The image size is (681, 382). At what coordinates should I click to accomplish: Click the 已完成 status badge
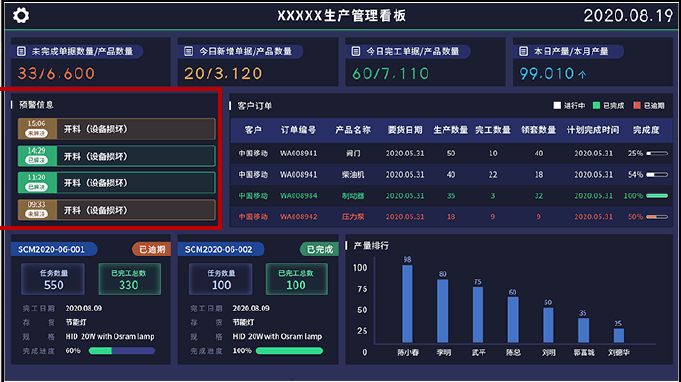pyautogui.click(x=319, y=249)
